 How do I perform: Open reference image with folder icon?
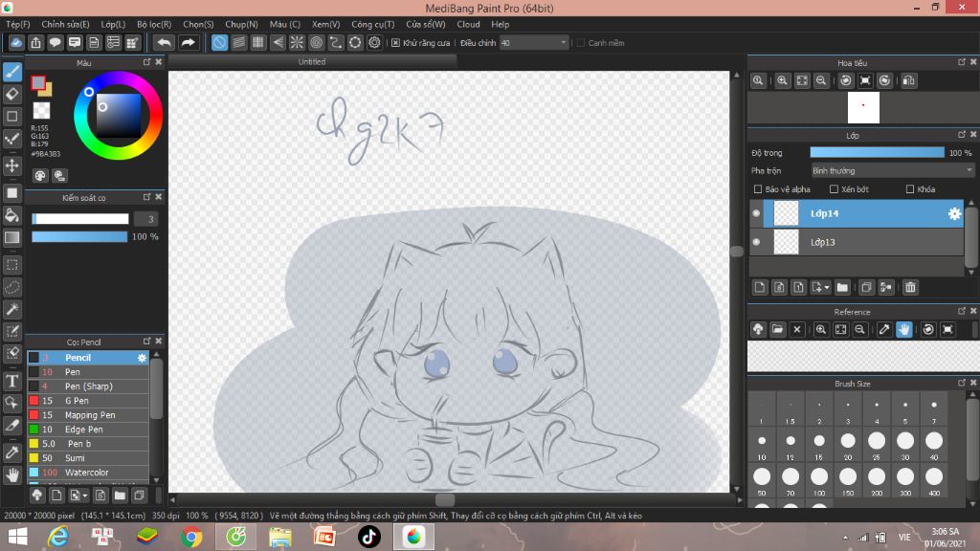click(x=777, y=329)
